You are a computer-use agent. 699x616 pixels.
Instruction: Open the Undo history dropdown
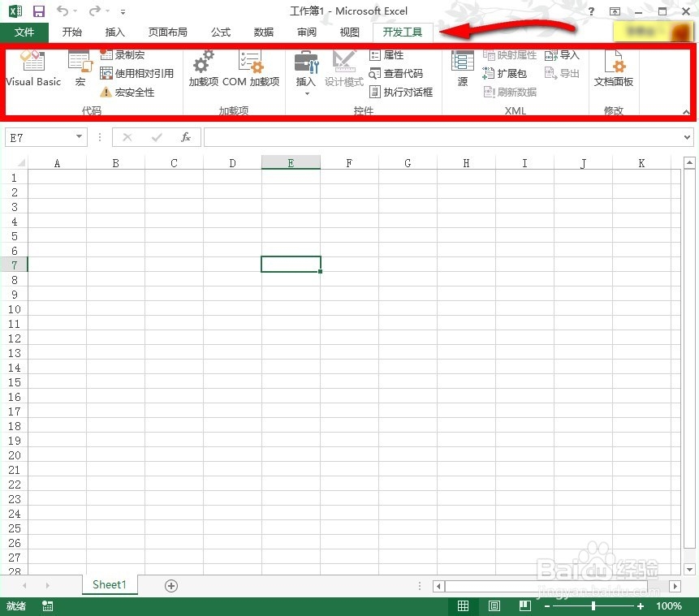tap(75, 11)
